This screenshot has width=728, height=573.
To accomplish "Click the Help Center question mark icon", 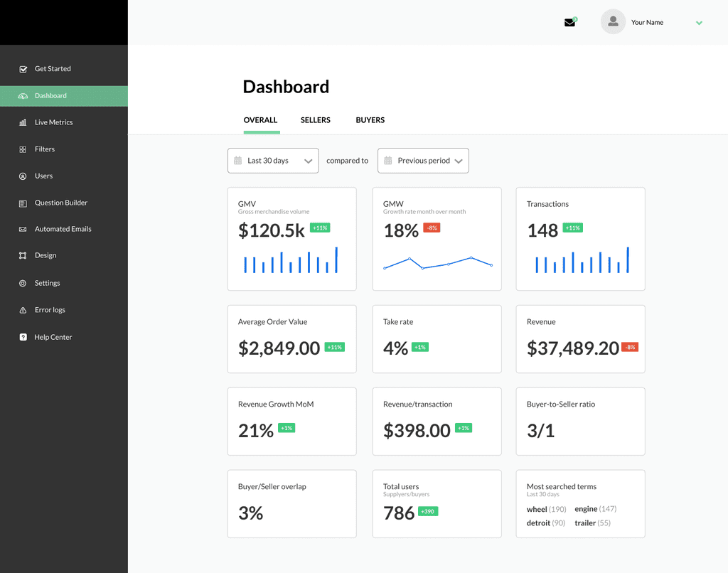I will pos(23,337).
